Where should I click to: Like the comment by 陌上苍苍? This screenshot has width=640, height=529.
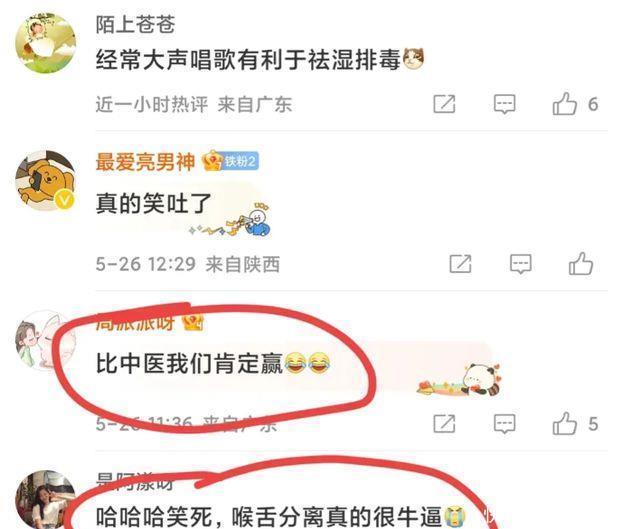point(565,104)
